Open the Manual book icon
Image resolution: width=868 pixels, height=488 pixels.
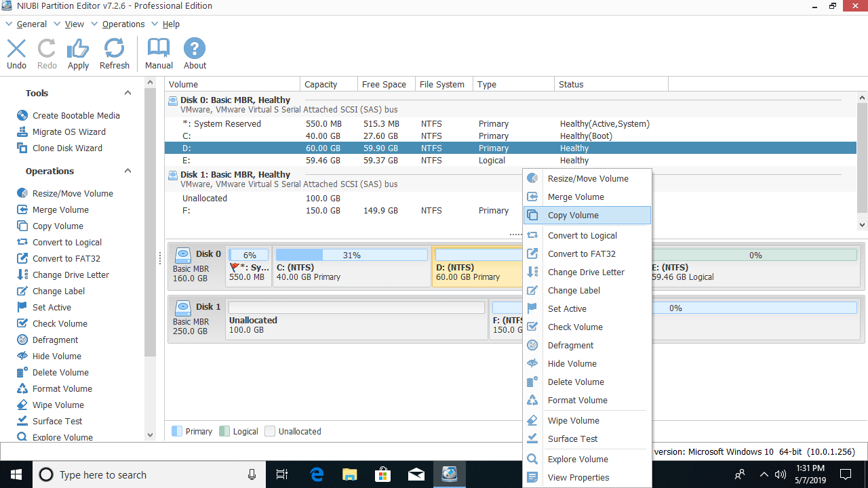(x=159, y=49)
